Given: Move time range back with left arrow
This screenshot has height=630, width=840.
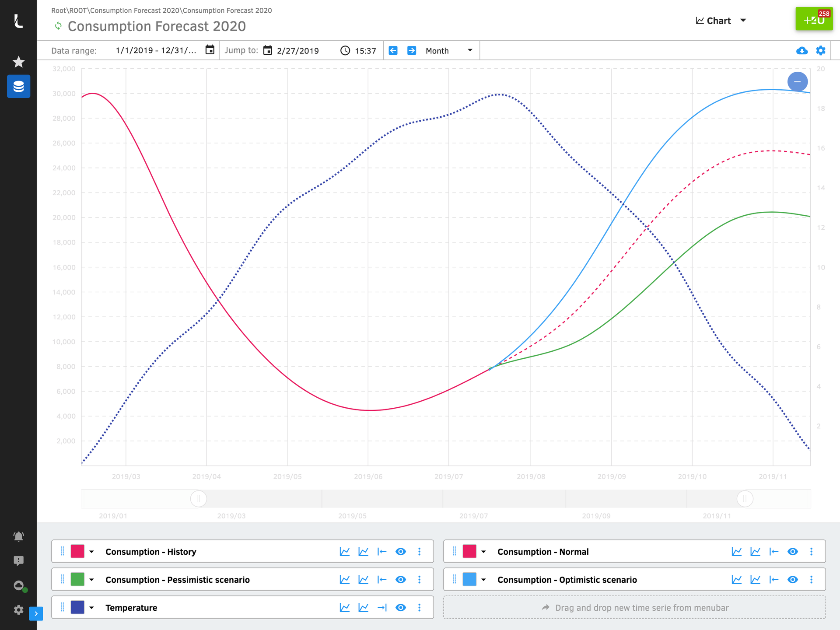Looking at the screenshot, I should pos(393,51).
